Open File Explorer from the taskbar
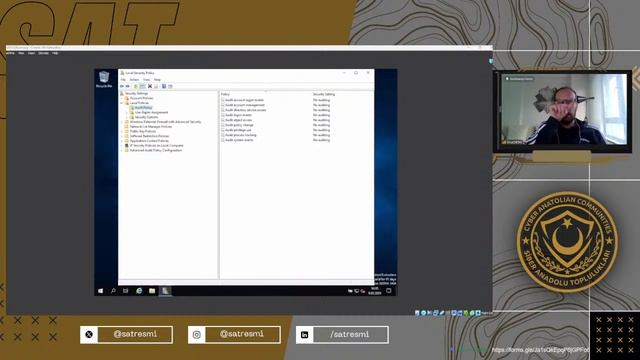The height and width of the screenshot is (360, 640). point(152,291)
